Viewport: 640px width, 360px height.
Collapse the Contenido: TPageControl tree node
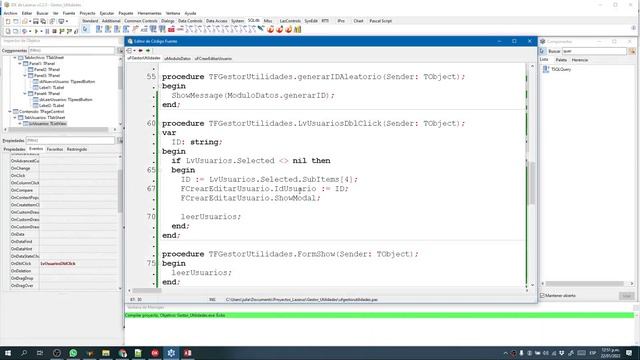[10, 111]
